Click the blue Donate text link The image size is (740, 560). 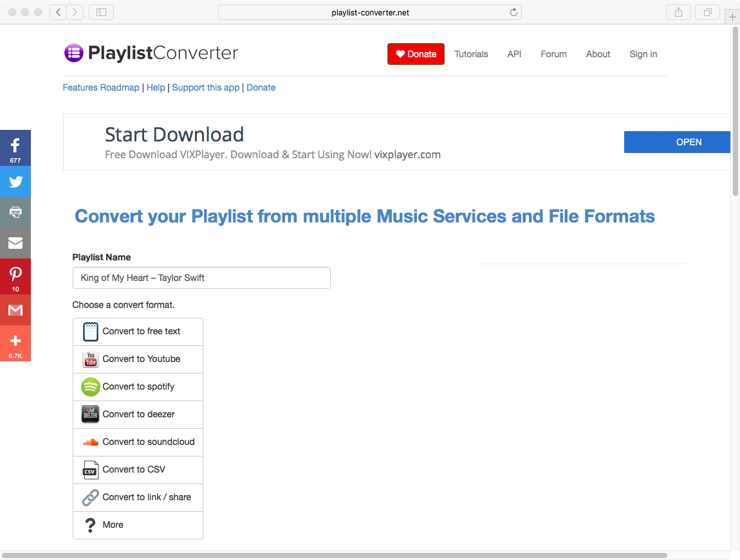coord(261,87)
